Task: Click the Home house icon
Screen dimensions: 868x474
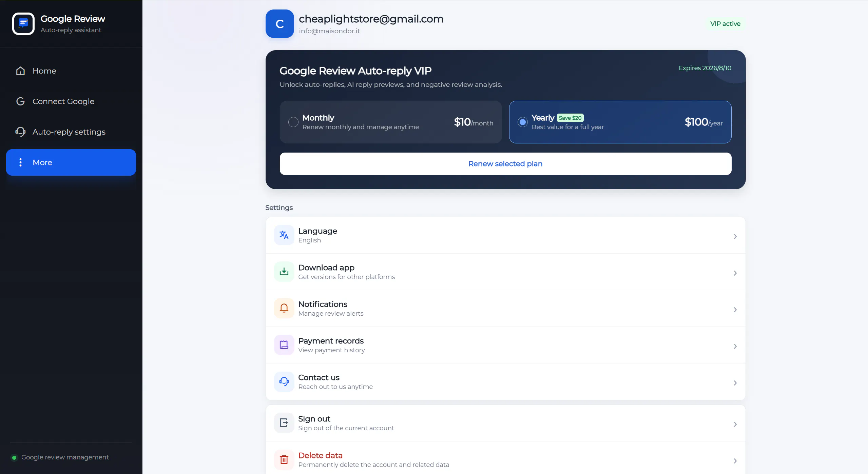Action: click(21, 71)
